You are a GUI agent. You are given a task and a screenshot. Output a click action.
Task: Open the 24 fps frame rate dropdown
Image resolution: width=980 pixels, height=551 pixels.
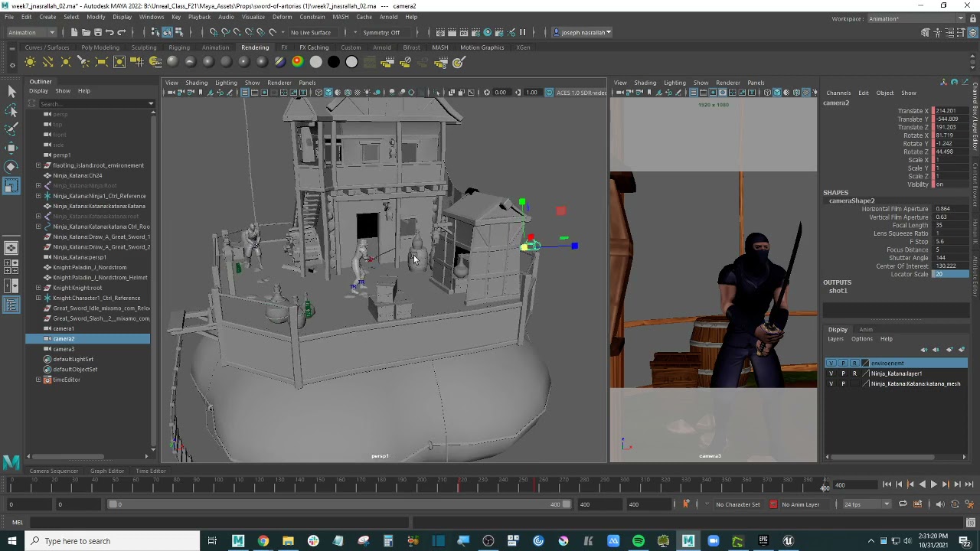click(866, 504)
